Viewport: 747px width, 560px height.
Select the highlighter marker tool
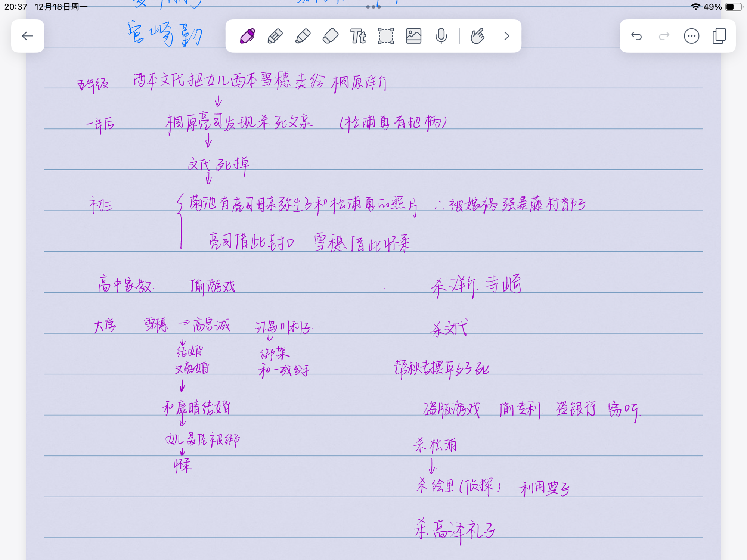tap(303, 36)
